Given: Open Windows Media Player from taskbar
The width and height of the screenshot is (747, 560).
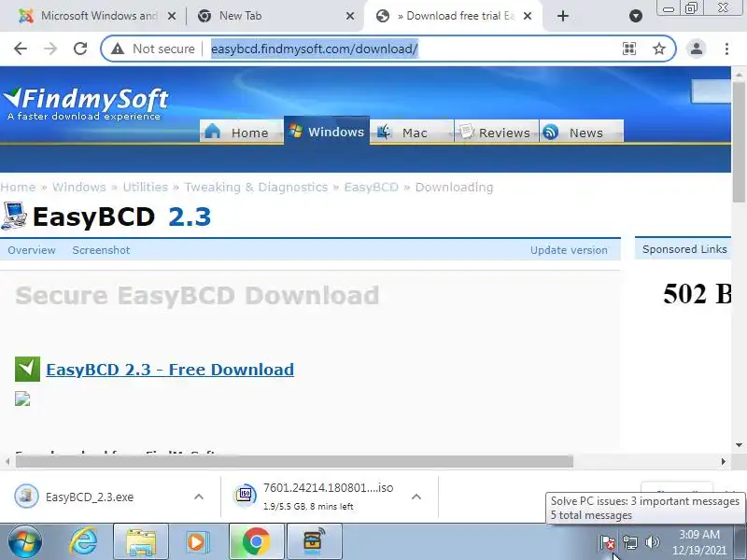Looking at the screenshot, I should pos(197,542).
